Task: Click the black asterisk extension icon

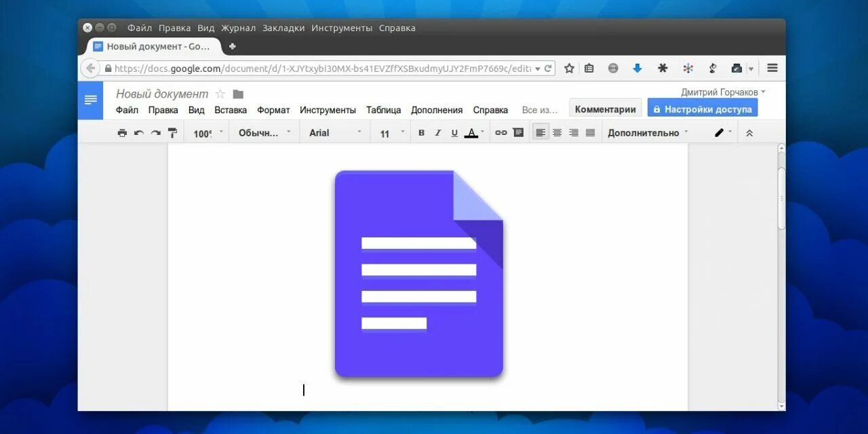Action: [663, 68]
